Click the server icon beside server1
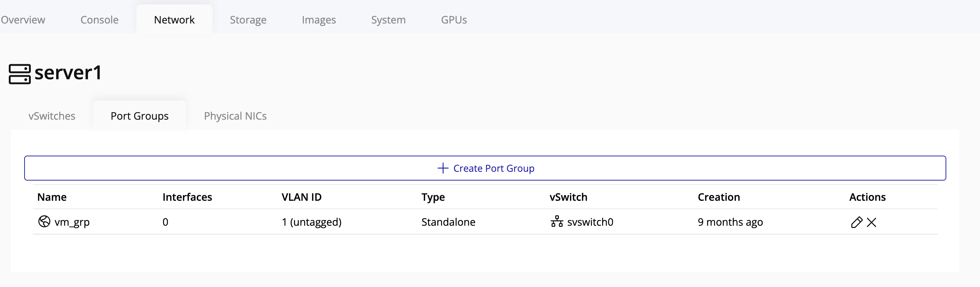Viewport: 980px width, 287px height. tap(20, 74)
